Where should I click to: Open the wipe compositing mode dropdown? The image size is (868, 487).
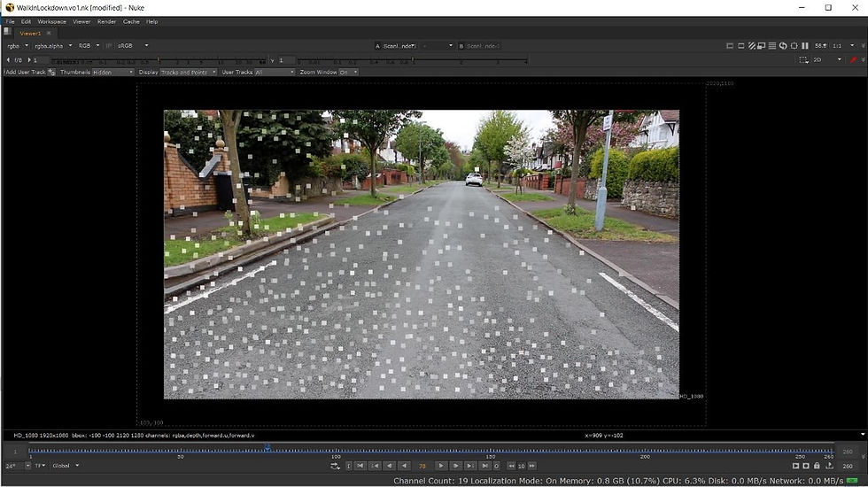click(x=438, y=46)
